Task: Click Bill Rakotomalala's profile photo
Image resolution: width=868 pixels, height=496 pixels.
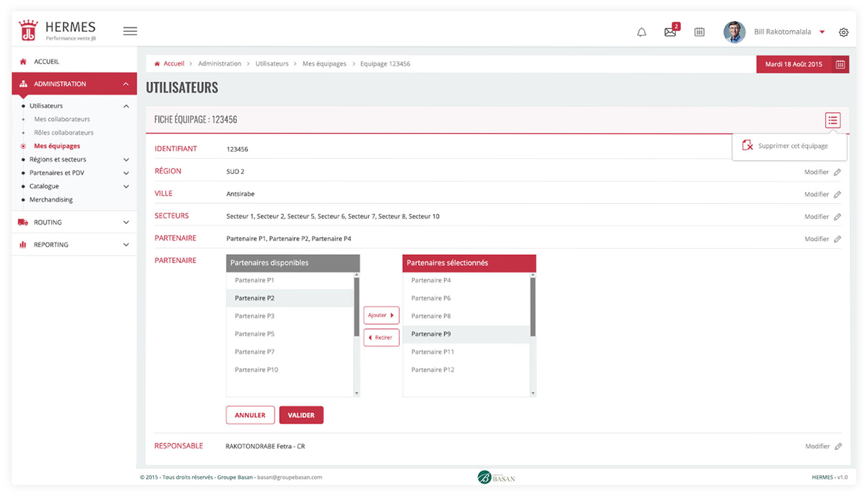Action: click(x=734, y=32)
